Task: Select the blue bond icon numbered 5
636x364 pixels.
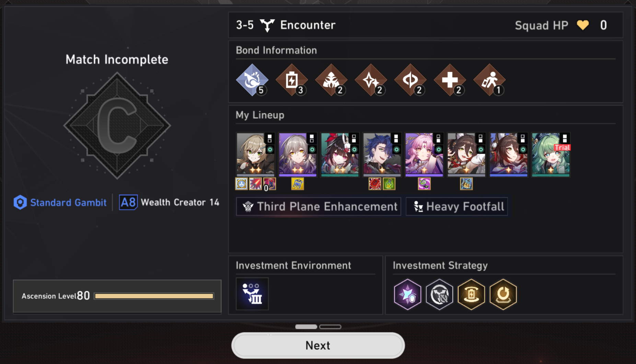Action: [x=252, y=80]
